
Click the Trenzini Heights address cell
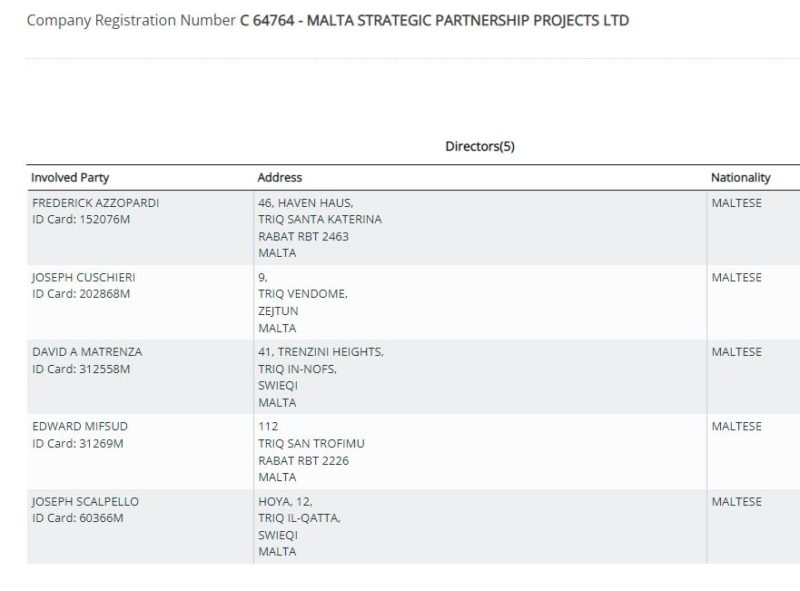pyautogui.click(x=320, y=377)
